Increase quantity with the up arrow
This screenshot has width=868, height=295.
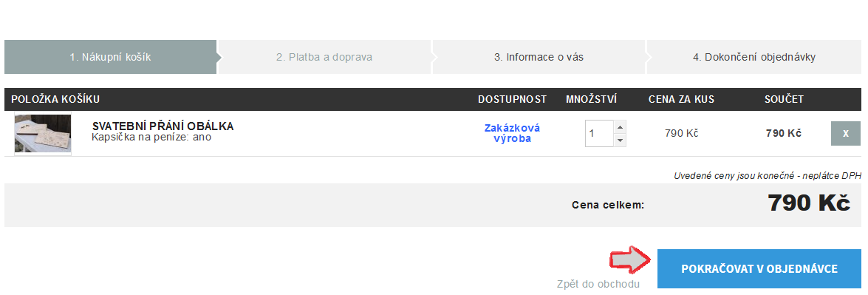click(x=620, y=127)
